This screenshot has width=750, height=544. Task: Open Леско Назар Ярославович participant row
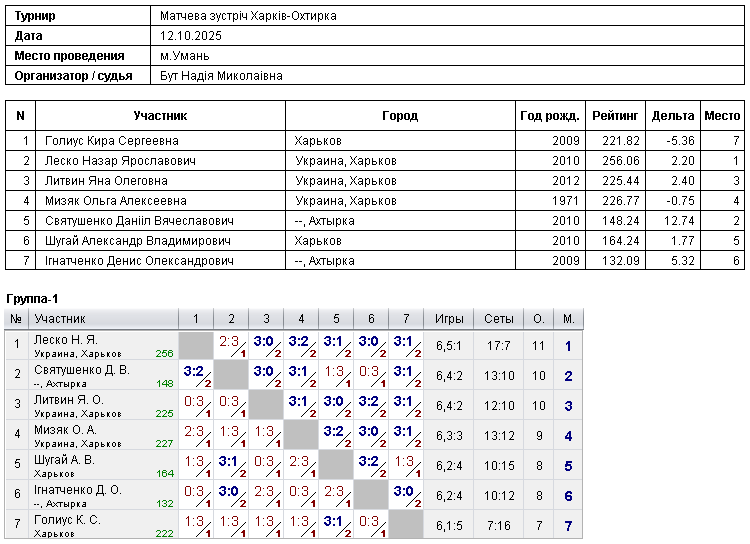pyautogui.click(x=375, y=161)
